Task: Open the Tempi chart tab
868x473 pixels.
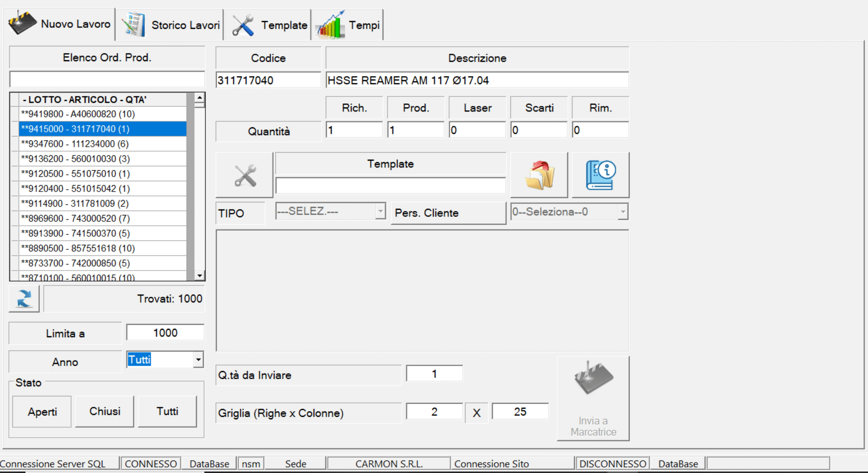Action: tap(348, 25)
